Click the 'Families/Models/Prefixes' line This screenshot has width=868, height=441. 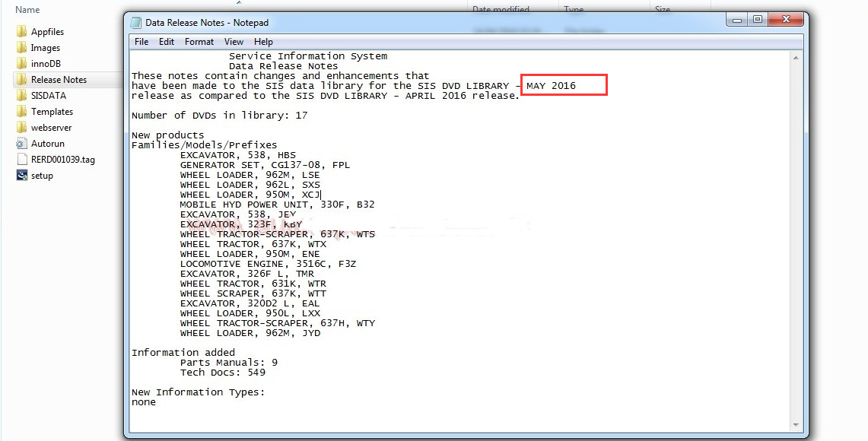point(205,145)
